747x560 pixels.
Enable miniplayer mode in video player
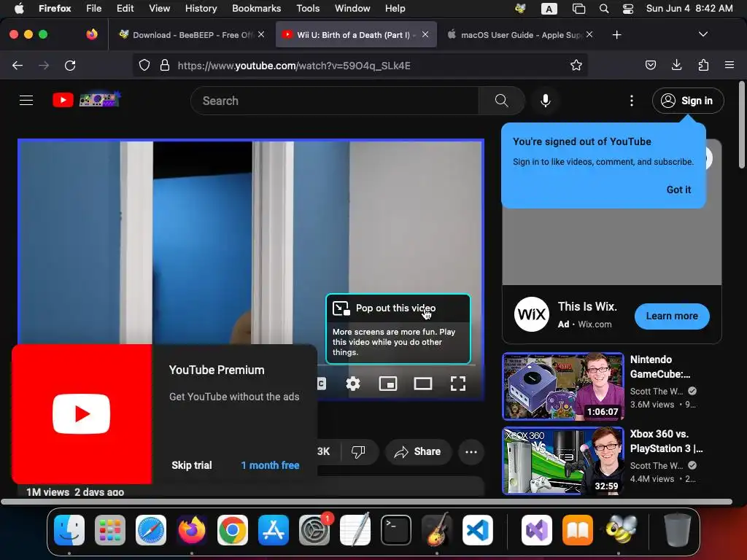pos(388,384)
